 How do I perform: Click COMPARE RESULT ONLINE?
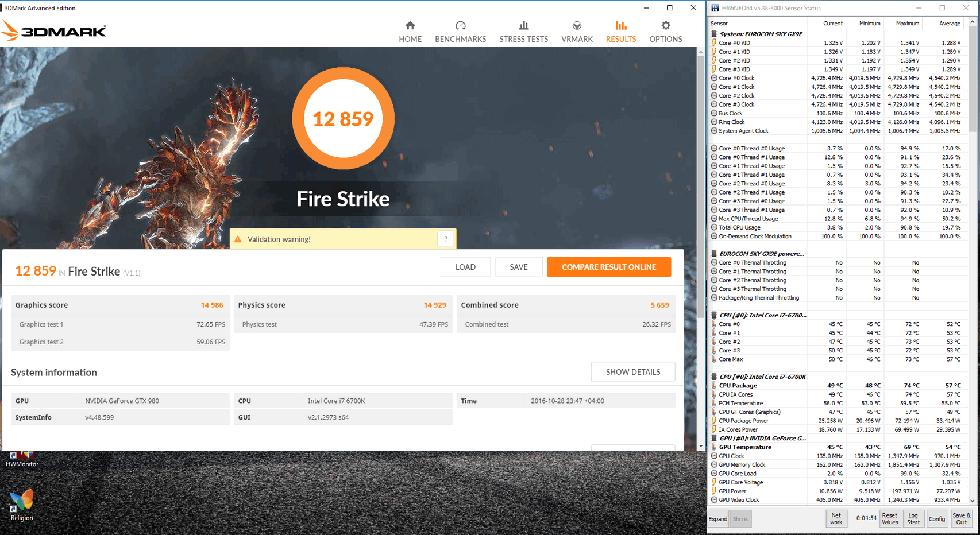(x=609, y=267)
